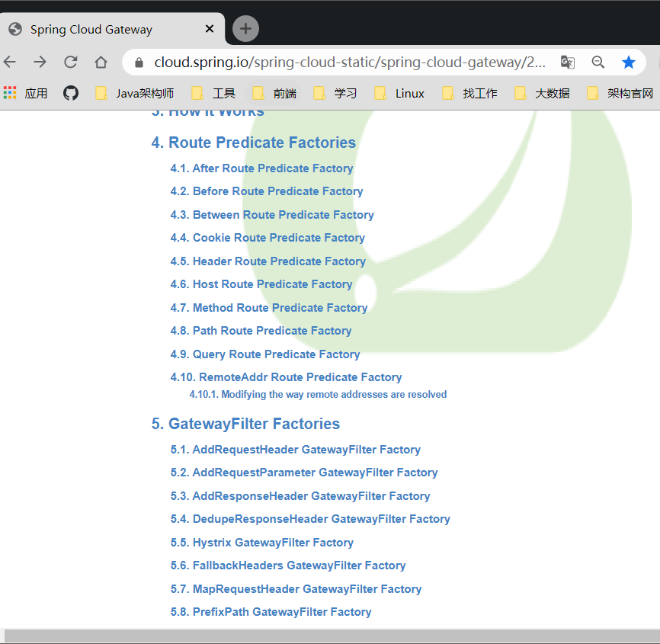Open section 5 GatewayFilter Factories

click(245, 424)
